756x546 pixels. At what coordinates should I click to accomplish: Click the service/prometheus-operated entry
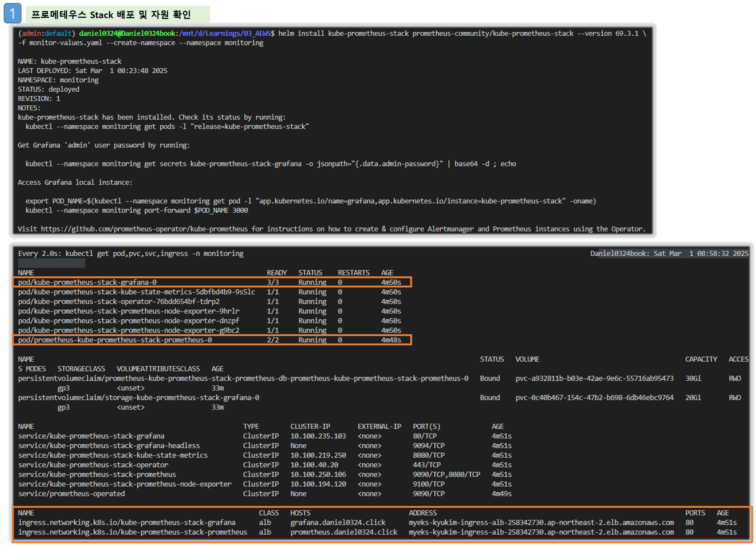coord(72,494)
